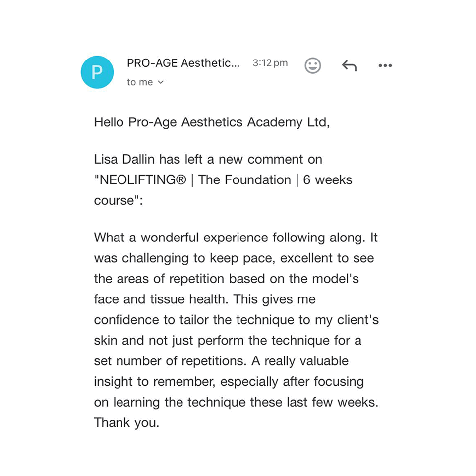This screenshot has height=476, width=476.
Task: Click "The Foundation" in the course title
Action: (244, 180)
